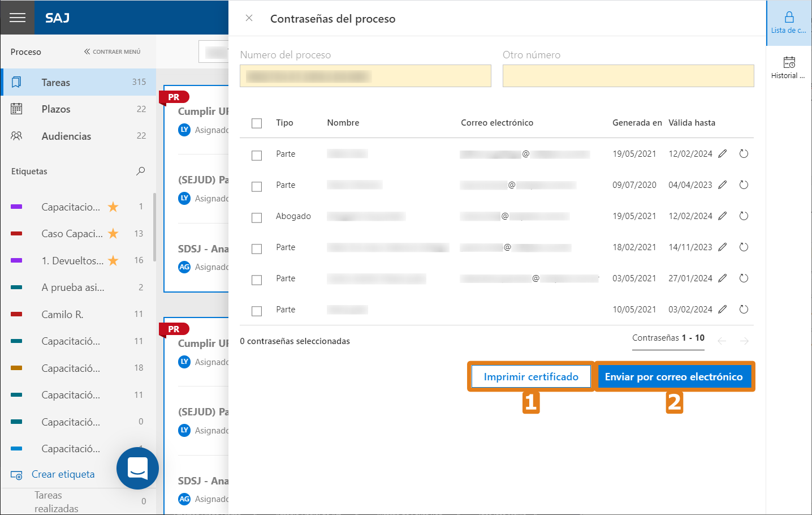812x515 pixels.
Task: Sort by Nombre column header
Action: tap(343, 123)
